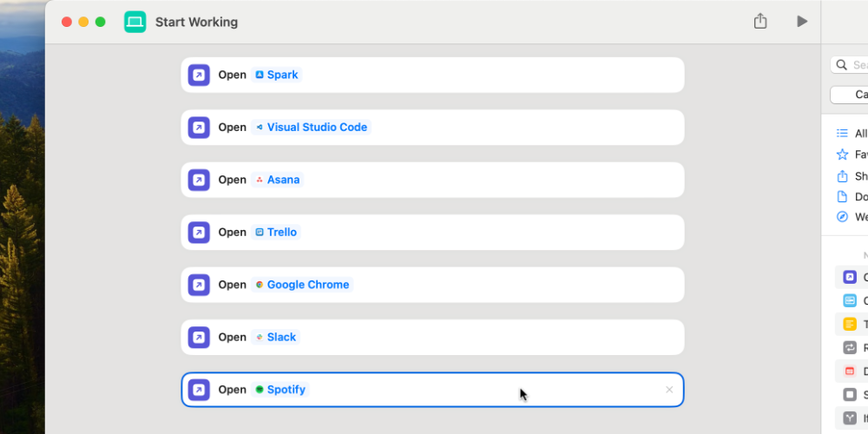Pick the Trello app token

[276, 233]
